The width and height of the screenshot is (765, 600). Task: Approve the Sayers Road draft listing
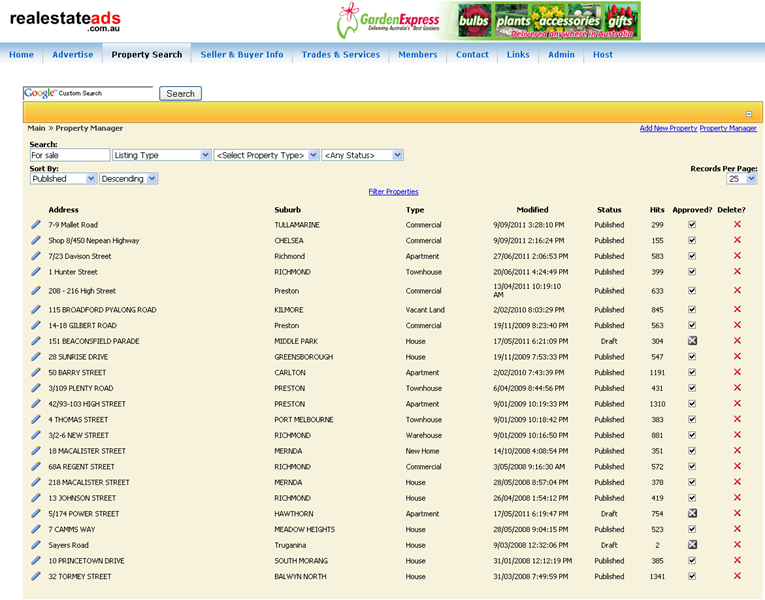coord(692,544)
